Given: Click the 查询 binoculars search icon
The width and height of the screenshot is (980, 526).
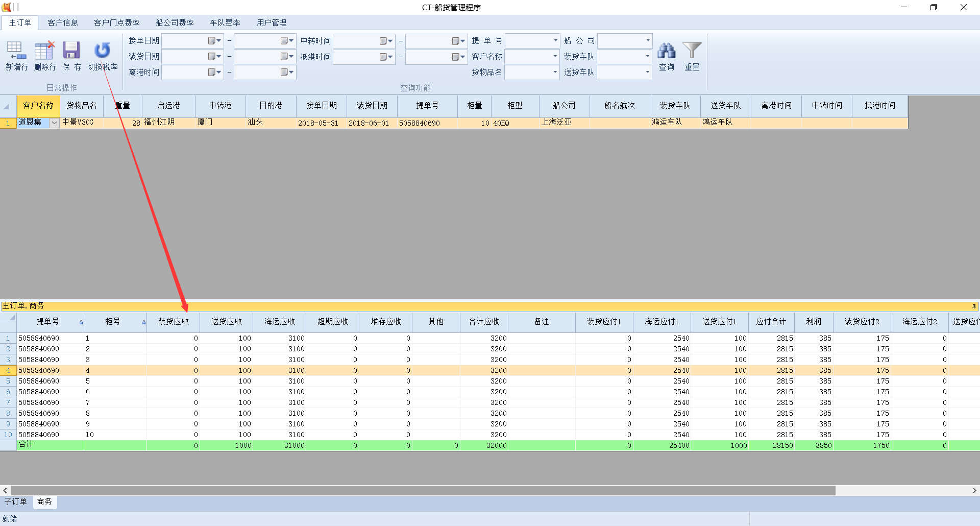Looking at the screenshot, I should tap(666, 51).
